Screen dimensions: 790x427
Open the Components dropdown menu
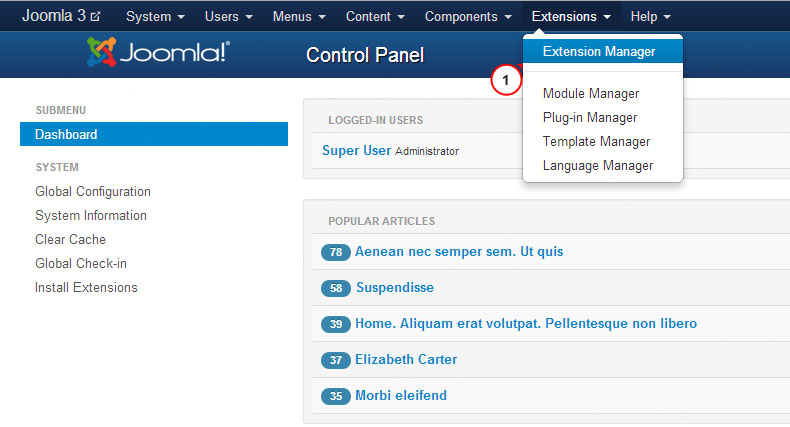pyautogui.click(x=468, y=16)
